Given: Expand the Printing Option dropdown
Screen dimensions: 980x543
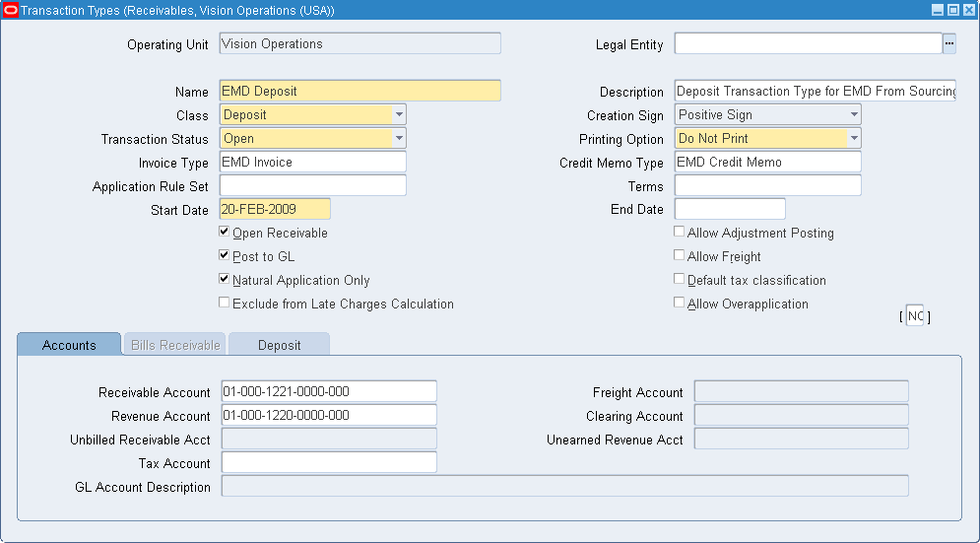Looking at the screenshot, I should 854,139.
